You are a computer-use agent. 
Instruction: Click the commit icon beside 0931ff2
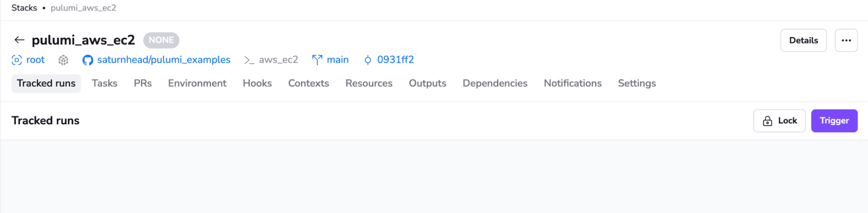click(368, 60)
